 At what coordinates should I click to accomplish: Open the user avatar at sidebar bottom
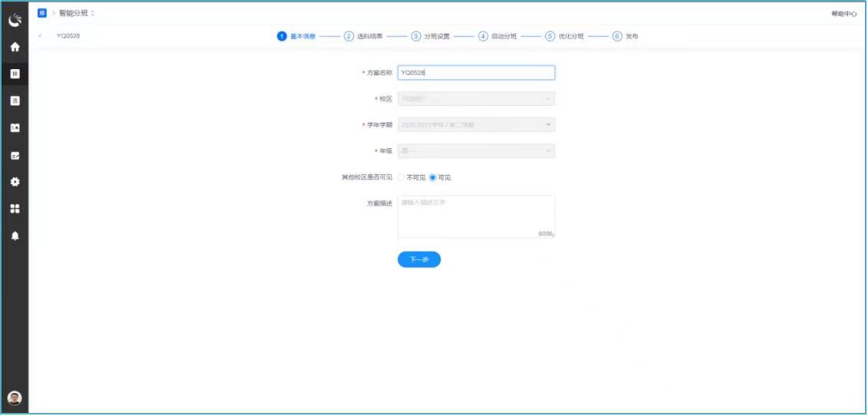pyautogui.click(x=15, y=398)
